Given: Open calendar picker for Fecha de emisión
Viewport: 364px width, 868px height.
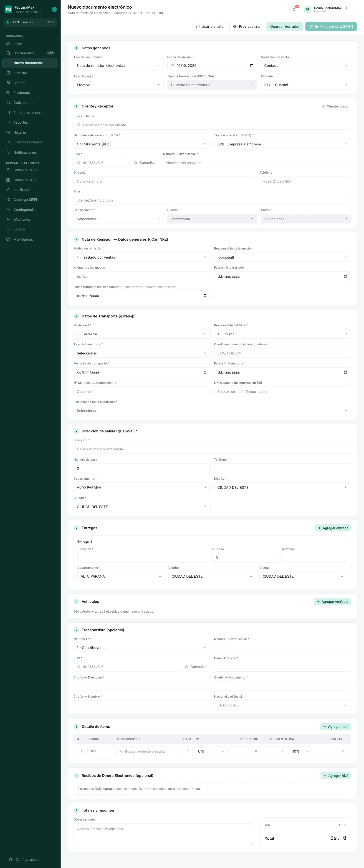Looking at the screenshot, I should click(252, 66).
